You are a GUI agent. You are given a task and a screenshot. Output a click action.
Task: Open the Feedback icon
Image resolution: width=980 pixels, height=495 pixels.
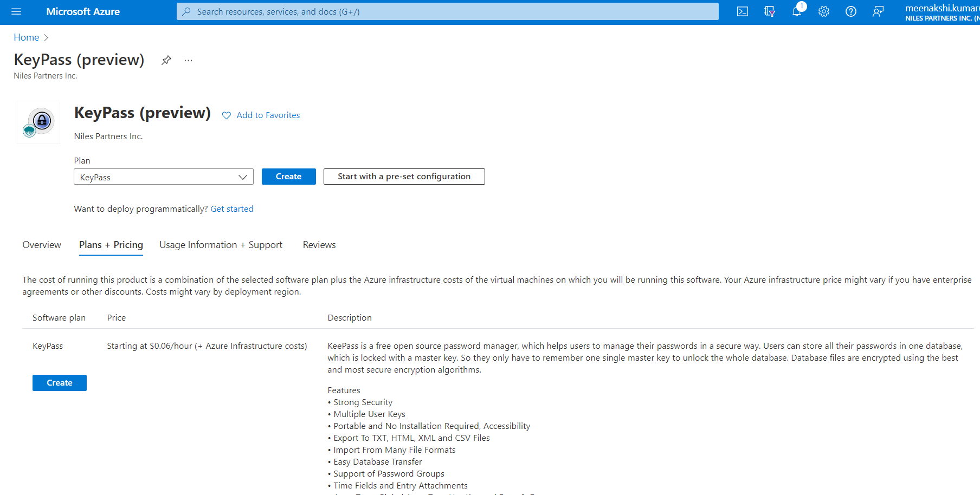[878, 11]
